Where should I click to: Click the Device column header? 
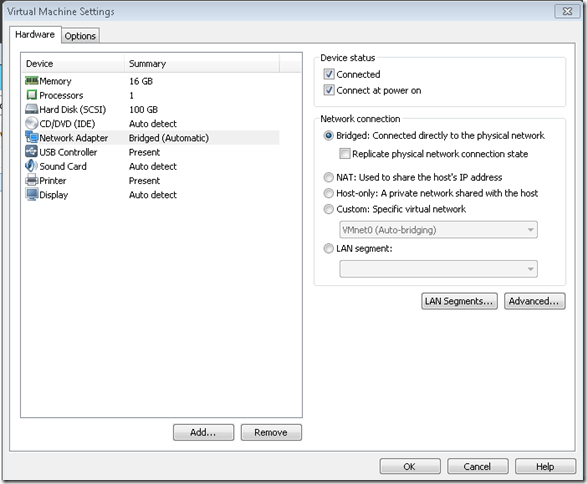click(73, 63)
